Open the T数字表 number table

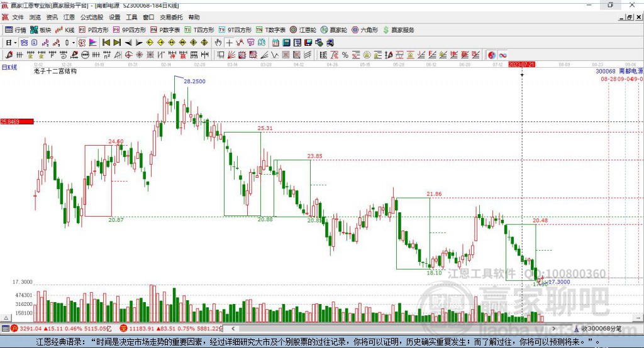click(x=270, y=30)
